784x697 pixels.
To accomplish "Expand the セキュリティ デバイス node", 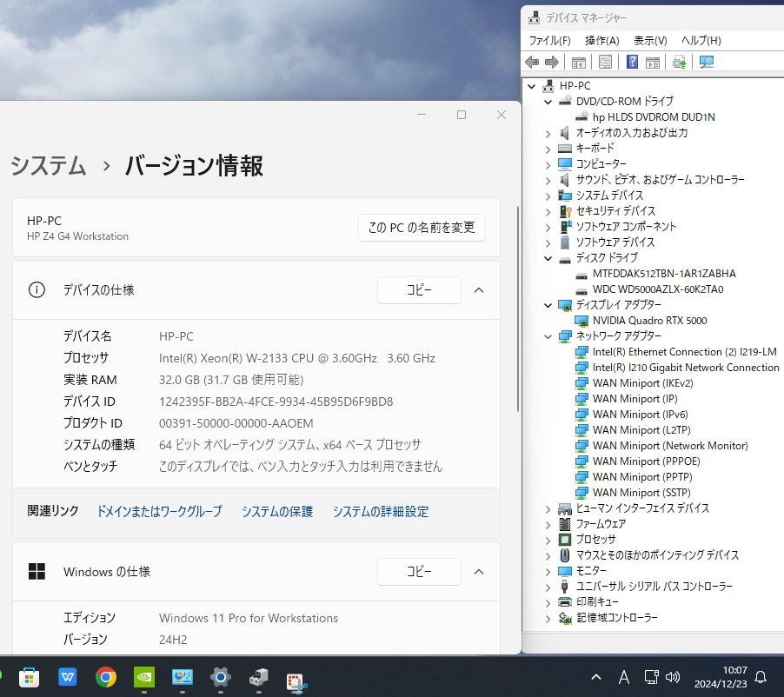I will 548,211.
